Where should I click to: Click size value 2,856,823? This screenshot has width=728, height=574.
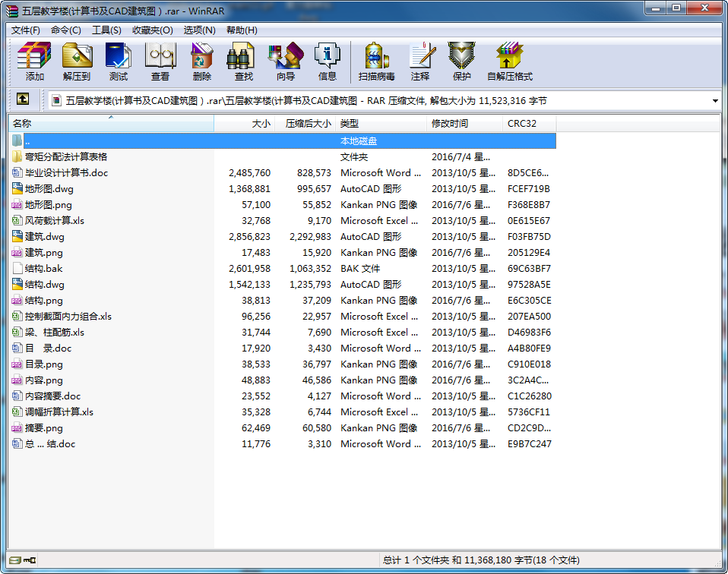(x=249, y=237)
